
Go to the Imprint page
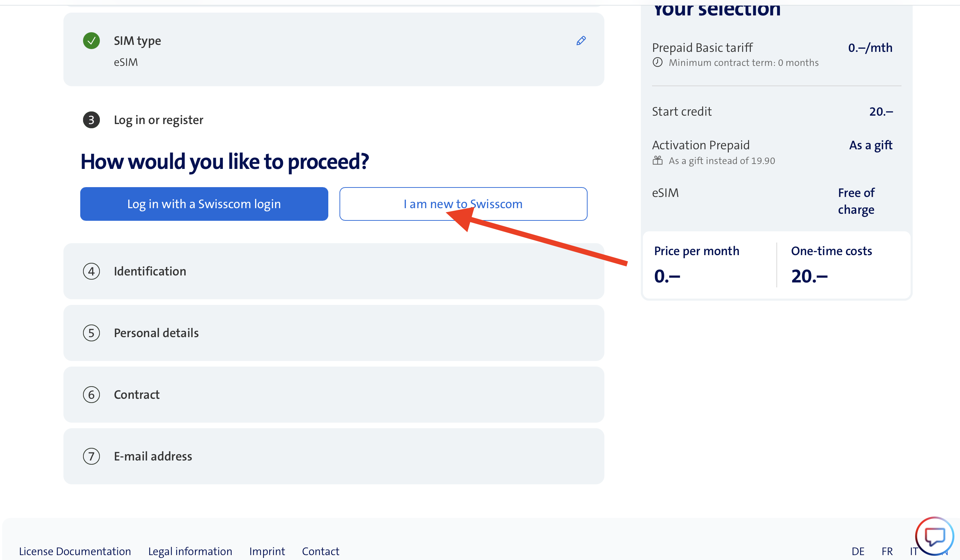(267, 551)
